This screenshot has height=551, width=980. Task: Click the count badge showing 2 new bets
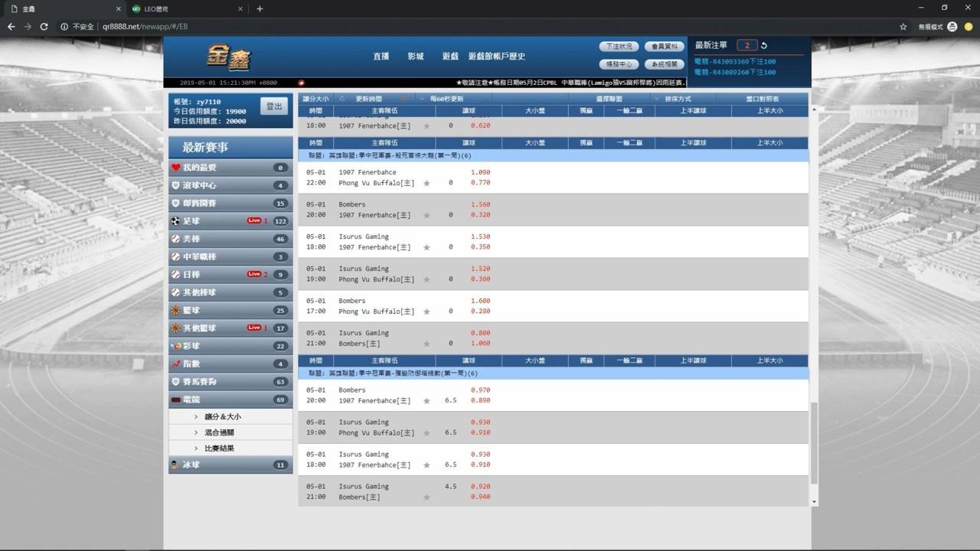(746, 45)
